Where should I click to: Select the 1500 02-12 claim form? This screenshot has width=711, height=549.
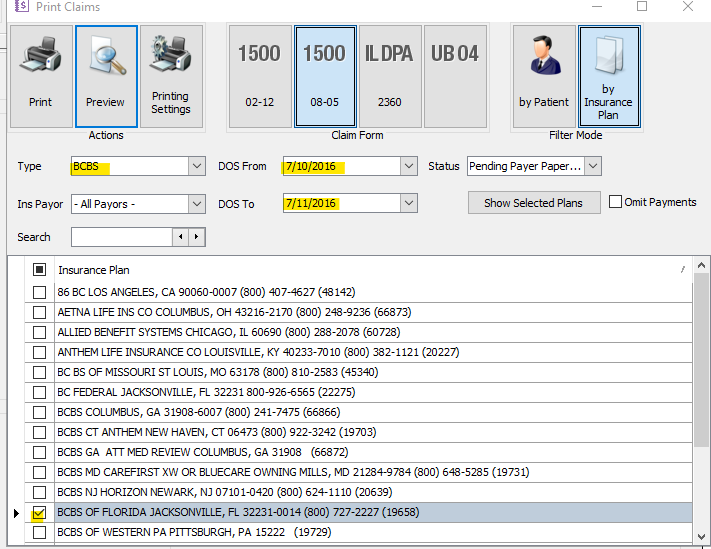(260, 76)
